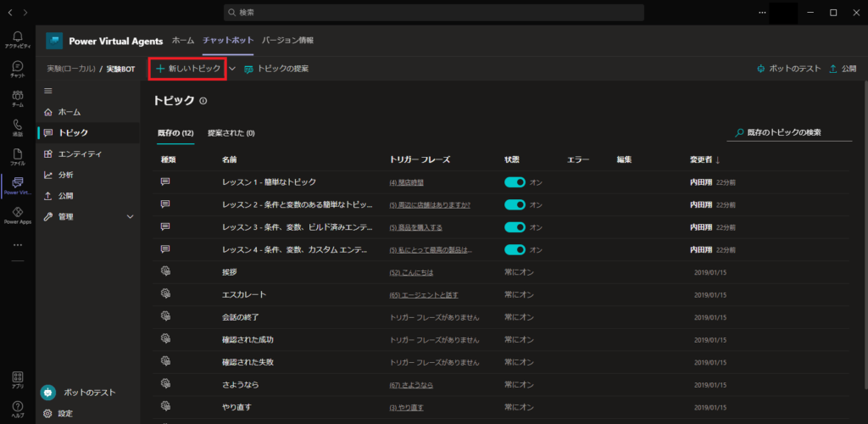Open the 確認された成功 topic name
Image resolution: width=868 pixels, height=424 pixels.
248,339
